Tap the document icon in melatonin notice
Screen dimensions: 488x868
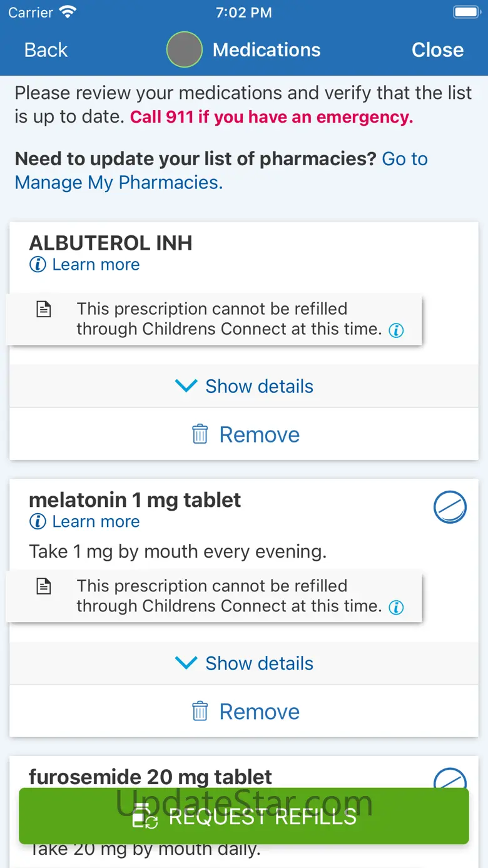(x=44, y=586)
